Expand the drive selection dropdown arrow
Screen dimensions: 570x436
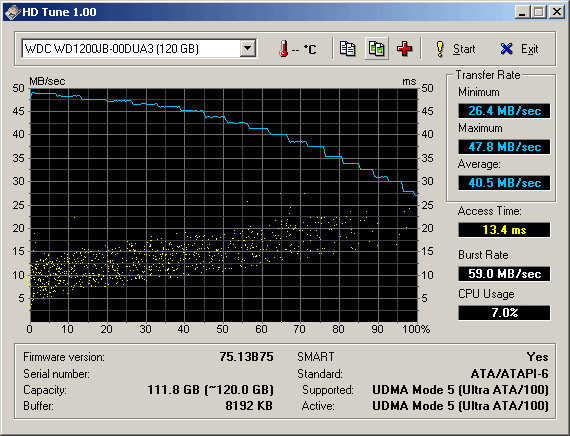[248, 48]
